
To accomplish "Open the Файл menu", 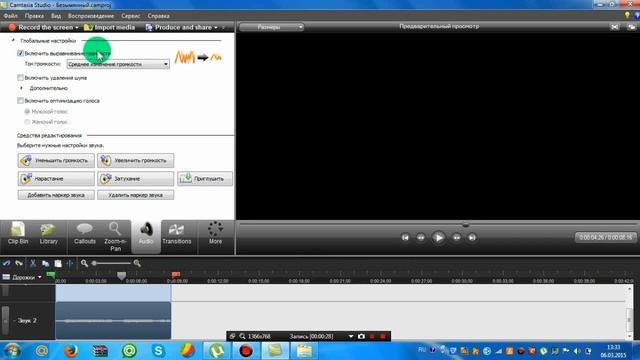I will point(11,16).
